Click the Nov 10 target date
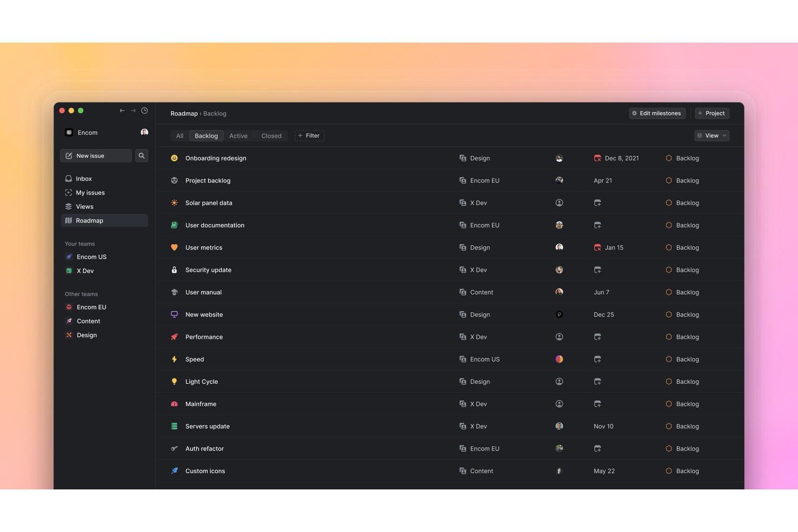 click(603, 426)
